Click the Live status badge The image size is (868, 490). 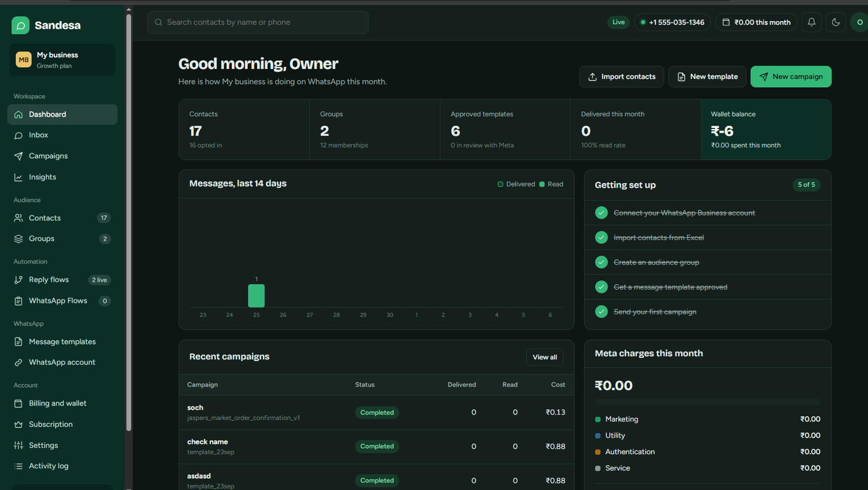click(x=618, y=22)
